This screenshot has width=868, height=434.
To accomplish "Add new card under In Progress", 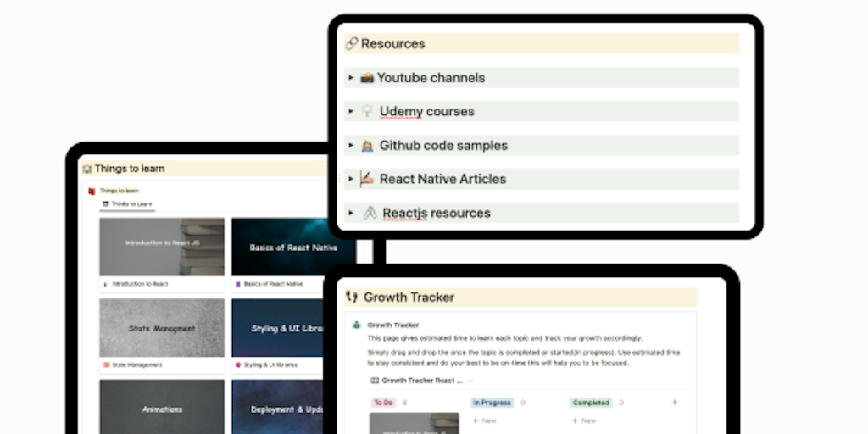I will [x=484, y=420].
